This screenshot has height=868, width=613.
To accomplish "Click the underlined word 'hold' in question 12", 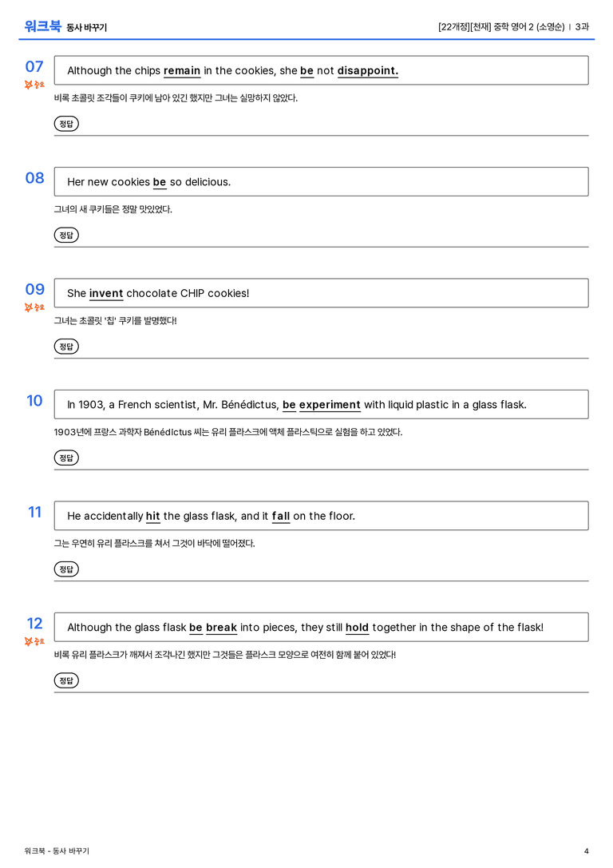I will pyautogui.click(x=357, y=627).
